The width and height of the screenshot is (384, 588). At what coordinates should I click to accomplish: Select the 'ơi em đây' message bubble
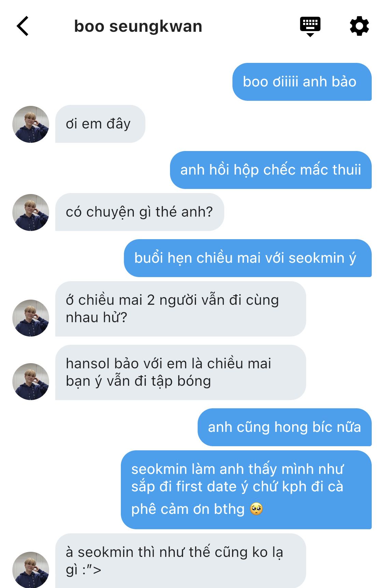(100, 124)
